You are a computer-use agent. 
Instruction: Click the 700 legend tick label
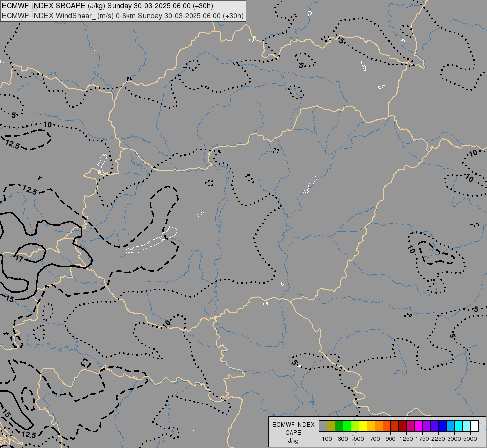[x=375, y=439]
